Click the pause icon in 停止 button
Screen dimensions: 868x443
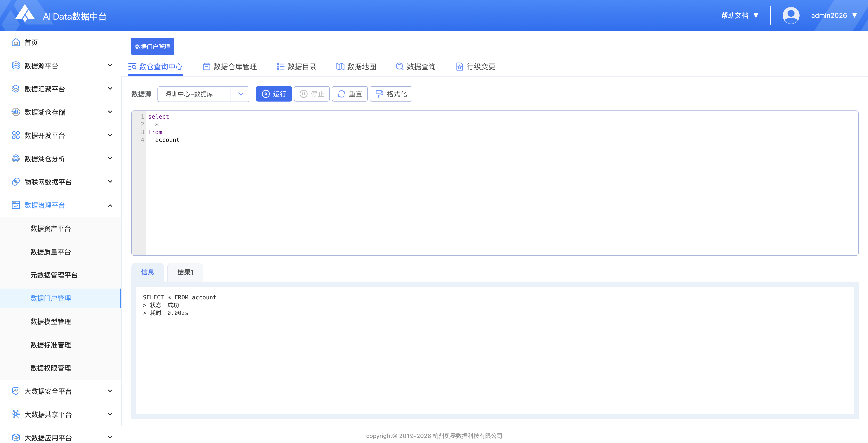tap(303, 94)
